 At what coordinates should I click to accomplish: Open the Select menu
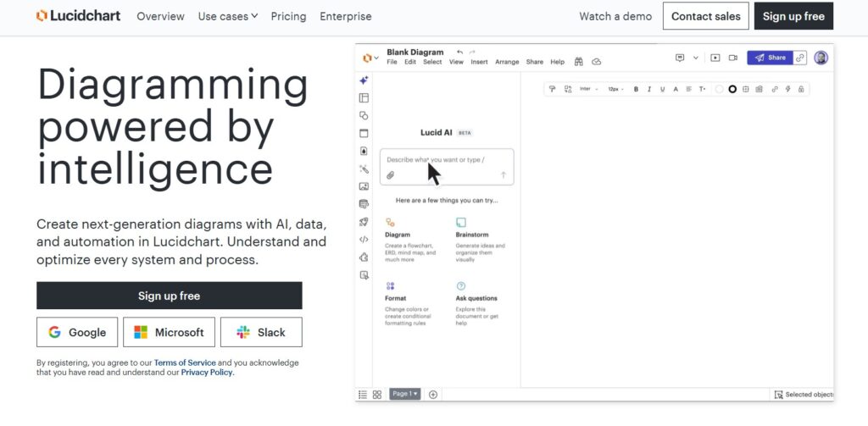tap(432, 62)
